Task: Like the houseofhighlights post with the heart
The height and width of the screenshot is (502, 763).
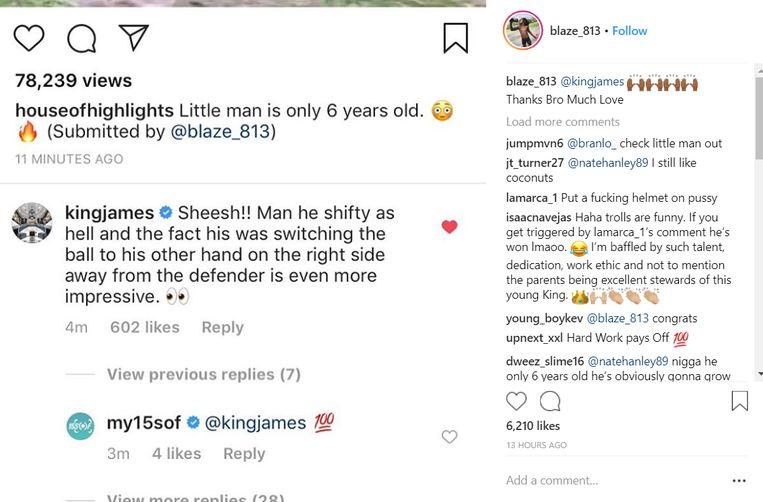Action: click(x=29, y=38)
